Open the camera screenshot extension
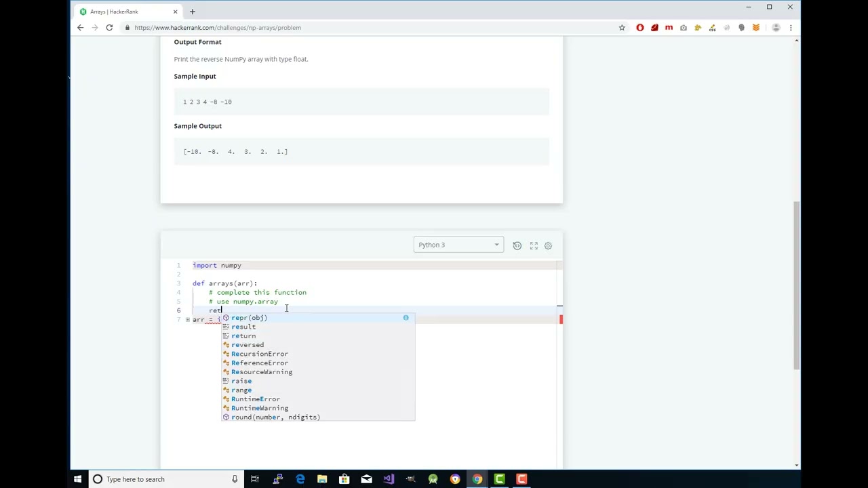 (x=684, y=28)
